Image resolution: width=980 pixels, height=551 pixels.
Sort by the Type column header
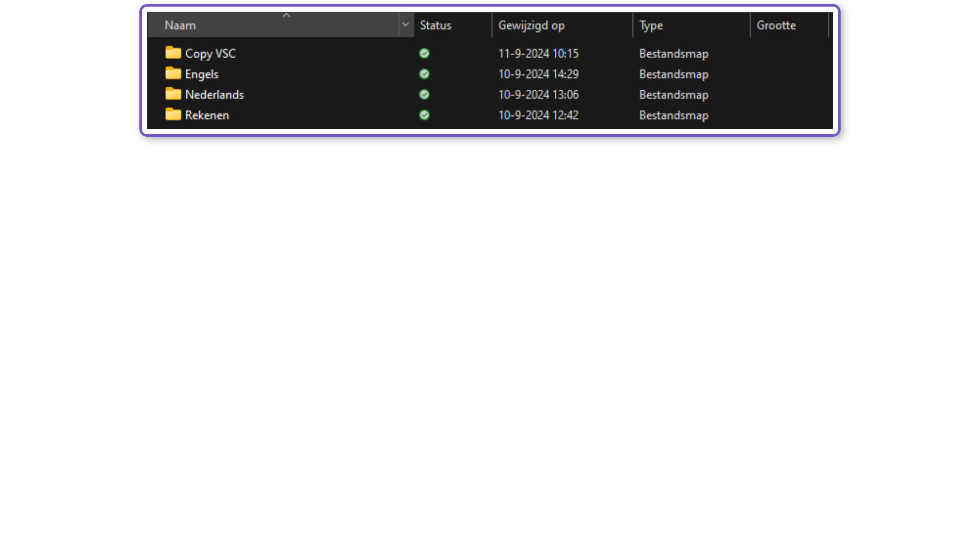pos(651,26)
